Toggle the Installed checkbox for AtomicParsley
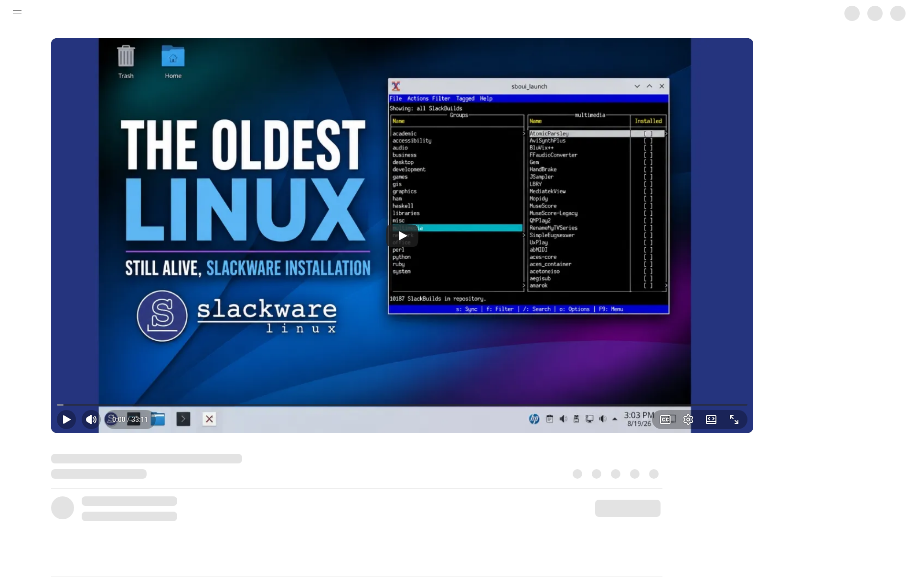 648,134
